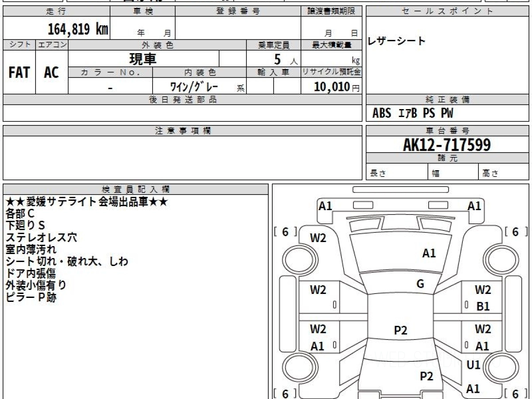The image size is (532, 399).
Task: Click the P2 mark on the roof
Action: [400, 330]
